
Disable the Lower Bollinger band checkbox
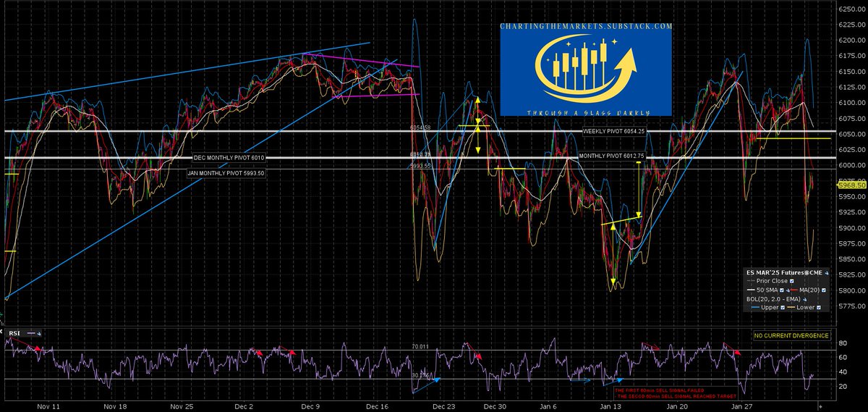click(x=819, y=308)
